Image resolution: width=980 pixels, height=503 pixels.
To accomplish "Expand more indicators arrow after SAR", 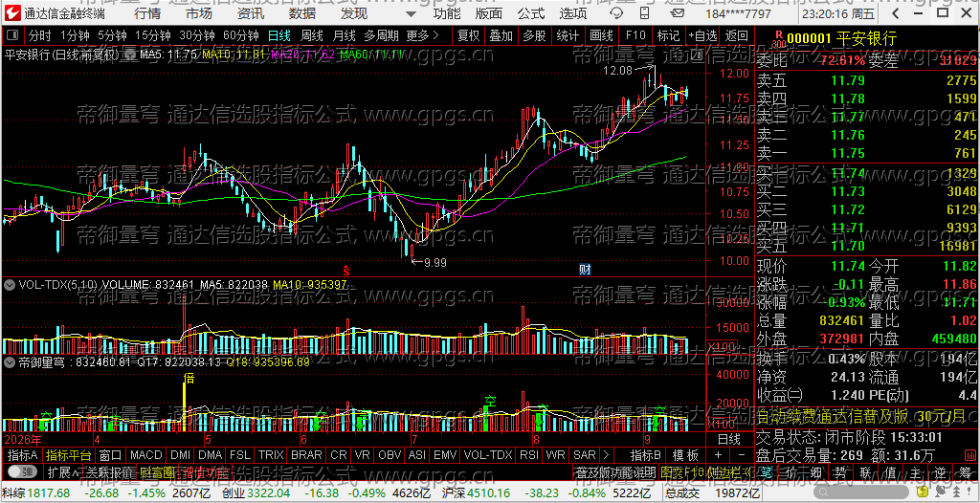I will pos(606,455).
